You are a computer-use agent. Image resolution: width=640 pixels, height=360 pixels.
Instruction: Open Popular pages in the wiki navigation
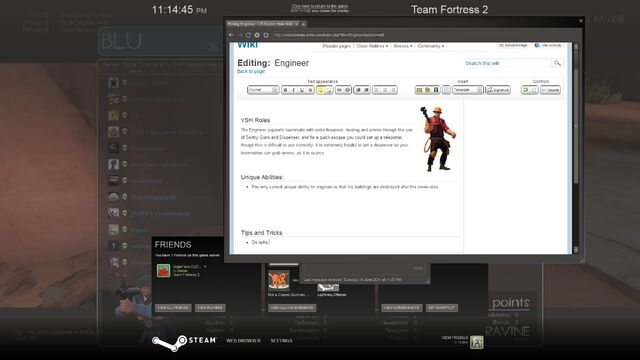(x=337, y=46)
